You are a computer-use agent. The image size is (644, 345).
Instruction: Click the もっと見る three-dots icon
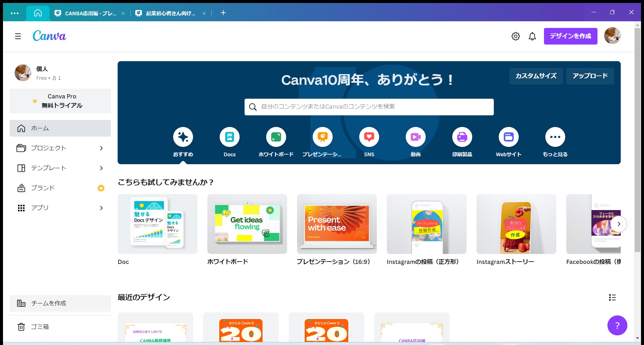coord(555,137)
